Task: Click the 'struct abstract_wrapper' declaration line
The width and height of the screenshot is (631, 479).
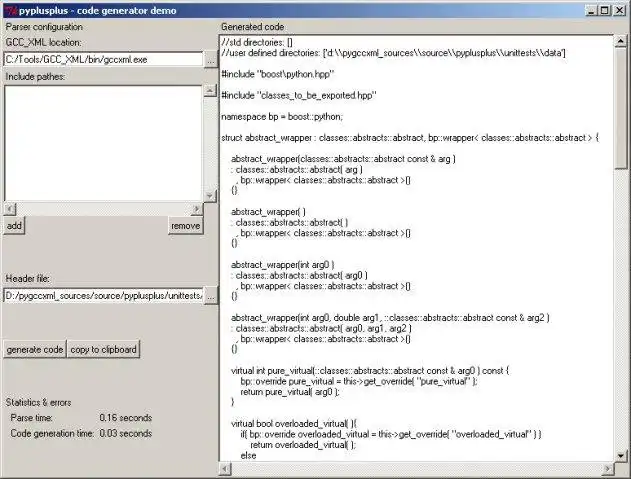Action: click(x=410, y=138)
